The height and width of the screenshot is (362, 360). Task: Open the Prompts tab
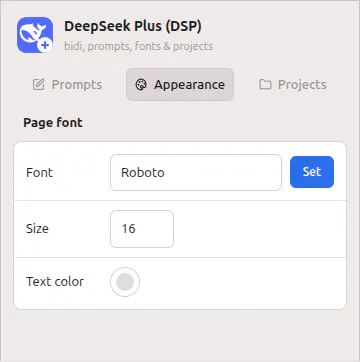point(68,85)
